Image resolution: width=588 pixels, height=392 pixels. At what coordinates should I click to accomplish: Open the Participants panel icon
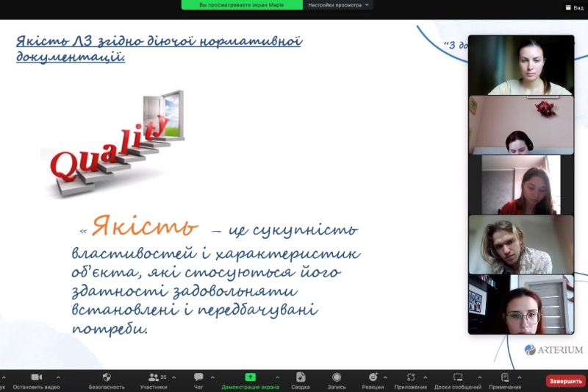(x=154, y=377)
